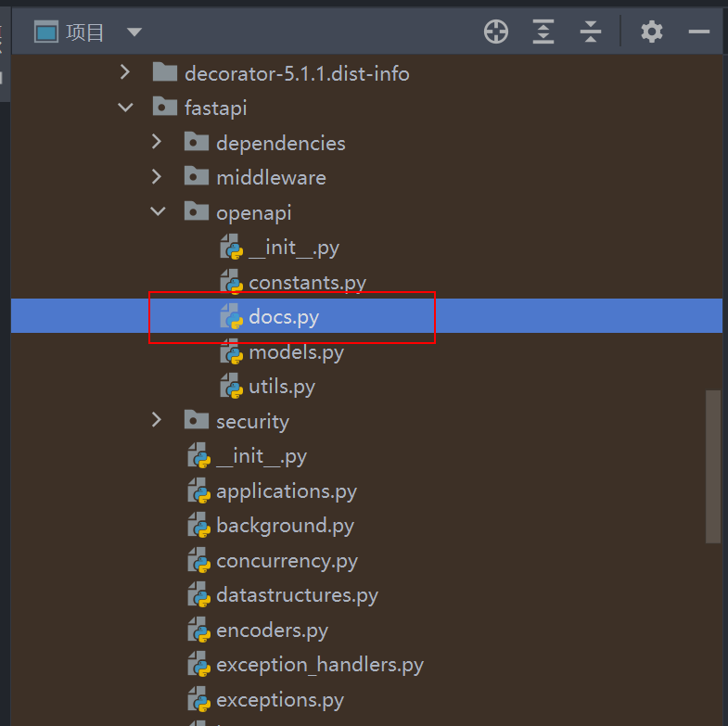Image resolution: width=728 pixels, height=726 pixels.
Task: Collapse the fastapi folder
Action: tap(125, 108)
